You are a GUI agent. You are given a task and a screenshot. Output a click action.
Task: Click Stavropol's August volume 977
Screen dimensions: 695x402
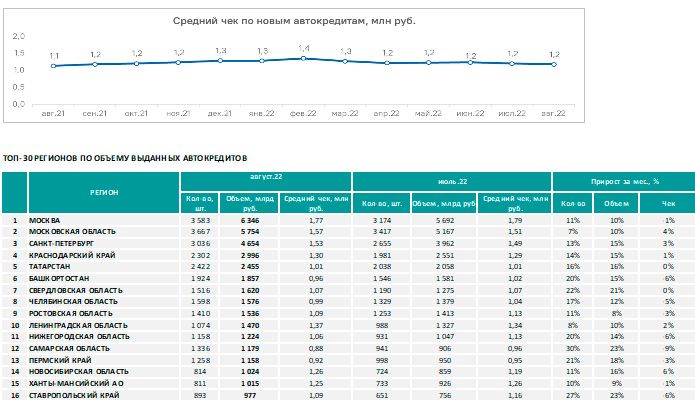pos(250,395)
